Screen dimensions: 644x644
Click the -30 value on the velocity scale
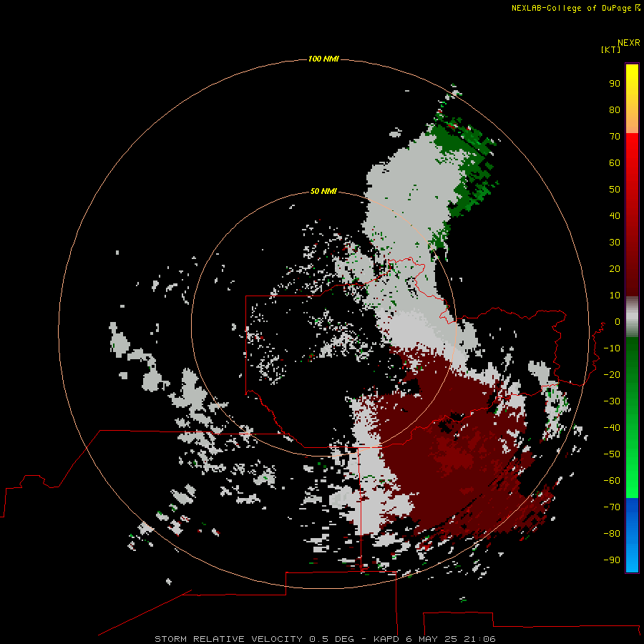[x=612, y=401]
